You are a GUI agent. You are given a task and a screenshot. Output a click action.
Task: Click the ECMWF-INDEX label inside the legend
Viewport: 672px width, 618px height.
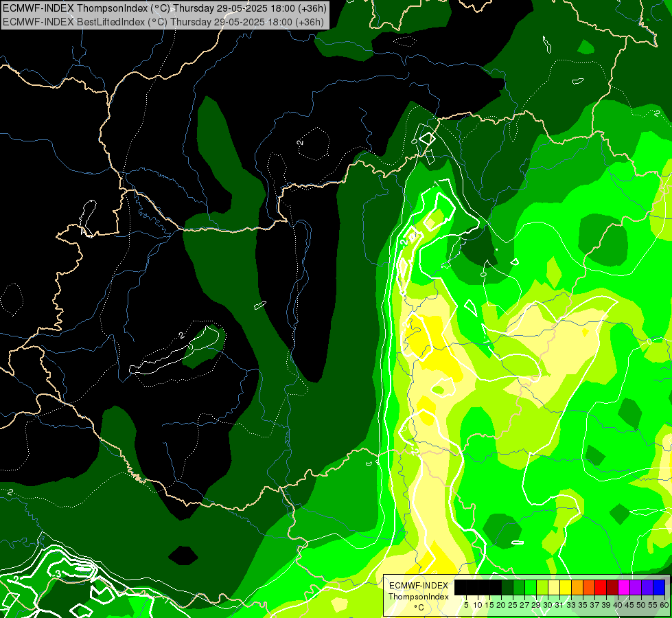(418, 586)
